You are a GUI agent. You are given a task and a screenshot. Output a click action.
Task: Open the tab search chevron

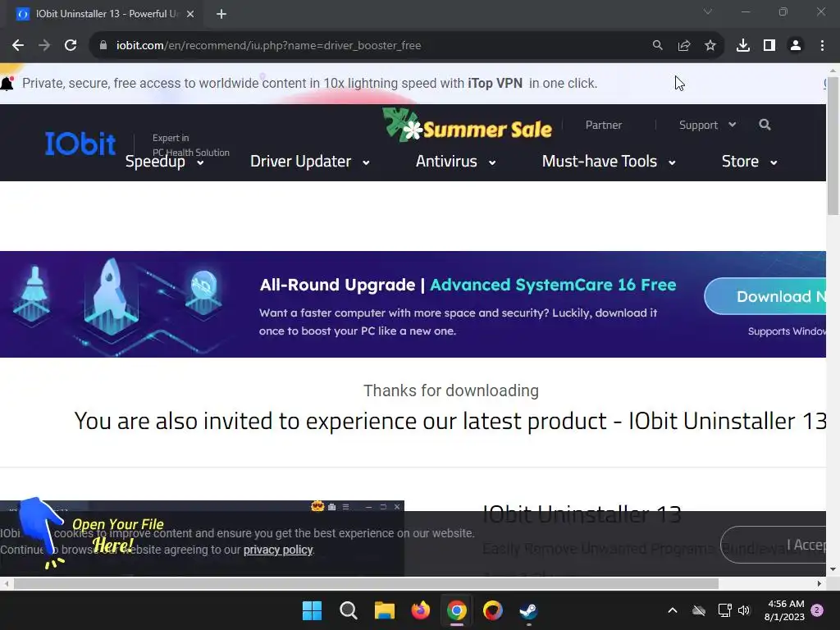pyautogui.click(x=708, y=11)
